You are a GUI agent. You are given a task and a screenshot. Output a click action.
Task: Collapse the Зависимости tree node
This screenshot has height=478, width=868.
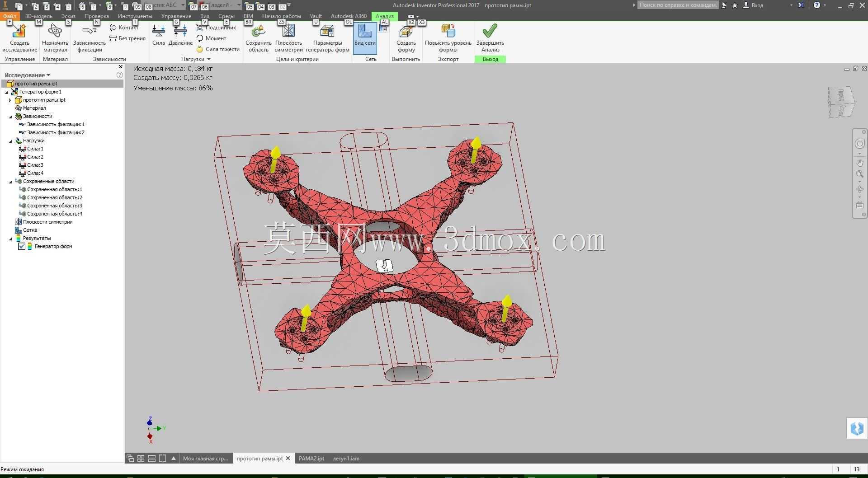[10, 117]
